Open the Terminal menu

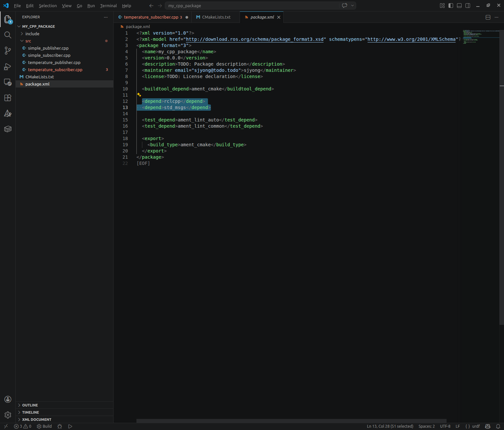pos(108,6)
